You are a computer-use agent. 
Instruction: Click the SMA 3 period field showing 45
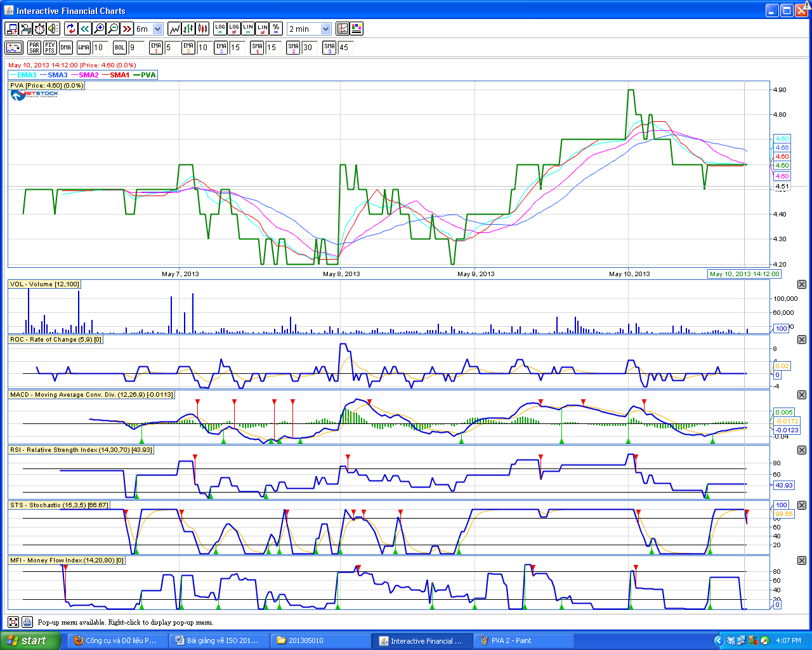click(346, 48)
